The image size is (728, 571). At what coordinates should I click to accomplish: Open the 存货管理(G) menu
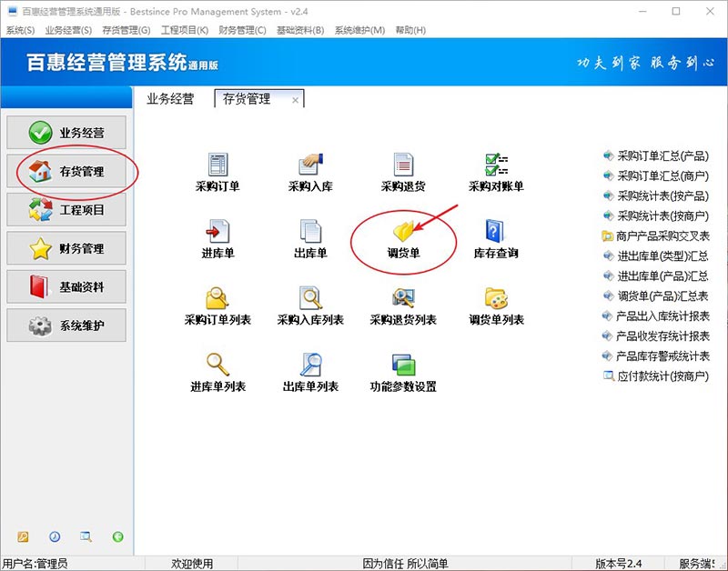point(126,30)
